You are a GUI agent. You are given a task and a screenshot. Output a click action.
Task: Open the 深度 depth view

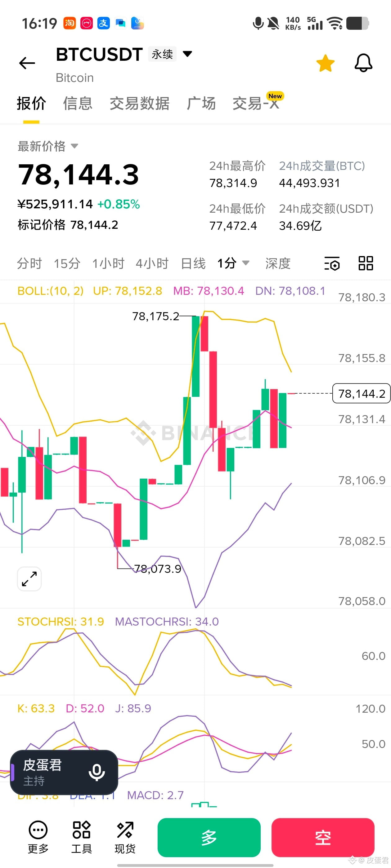click(278, 263)
